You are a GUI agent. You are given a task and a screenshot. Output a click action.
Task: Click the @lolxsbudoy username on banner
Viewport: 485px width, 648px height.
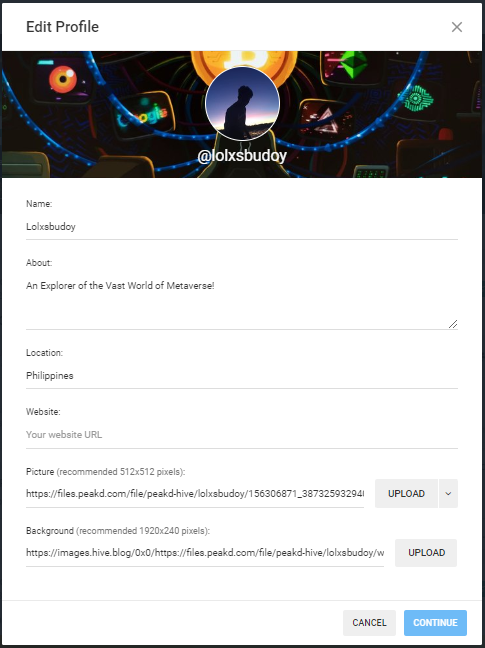point(242,156)
